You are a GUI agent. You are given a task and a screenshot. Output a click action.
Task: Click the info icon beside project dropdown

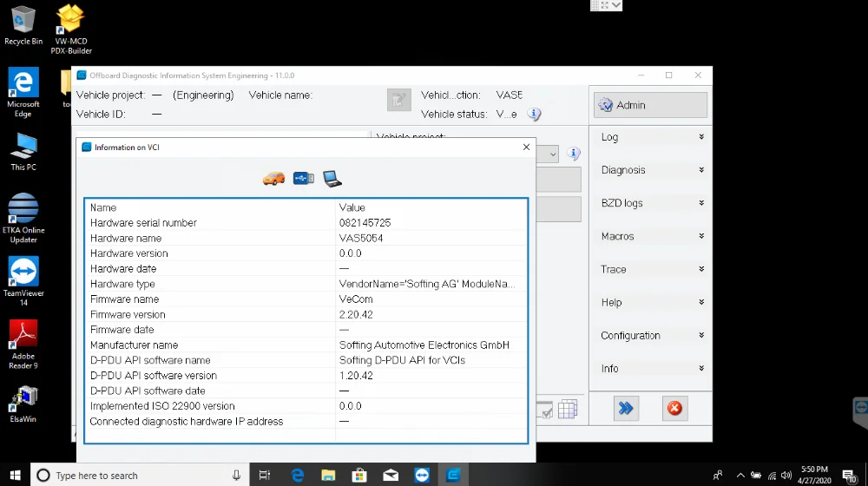(574, 154)
